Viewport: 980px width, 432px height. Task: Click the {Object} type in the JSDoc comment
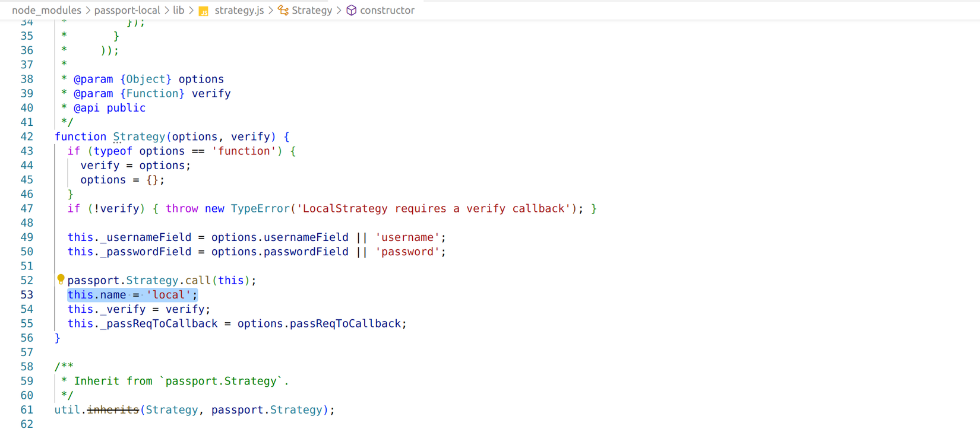(x=146, y=79)
